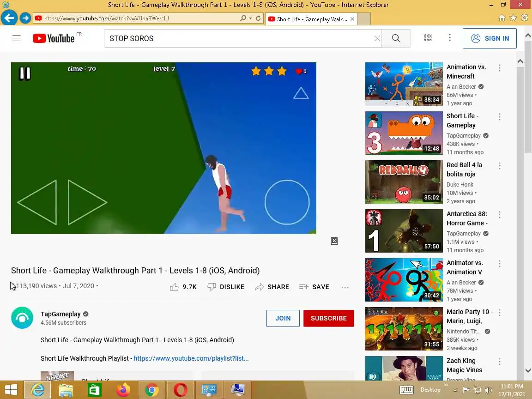The height and width of the screenshot is (399, 532).
Task: Open the TapGameplay channel name link
Action: 60,314
